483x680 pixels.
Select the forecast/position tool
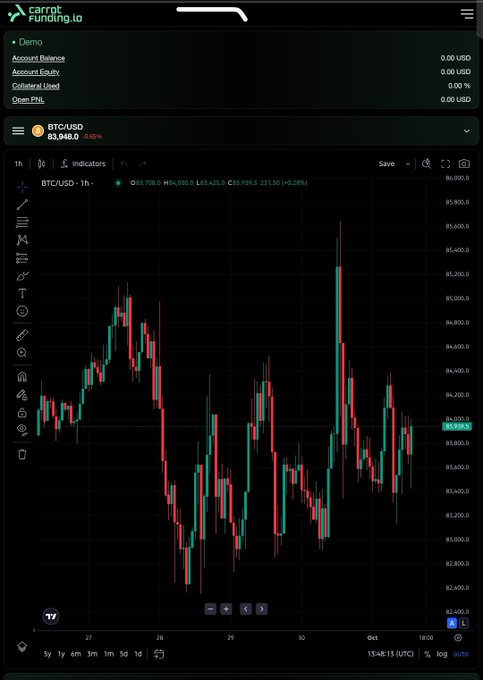22,258
